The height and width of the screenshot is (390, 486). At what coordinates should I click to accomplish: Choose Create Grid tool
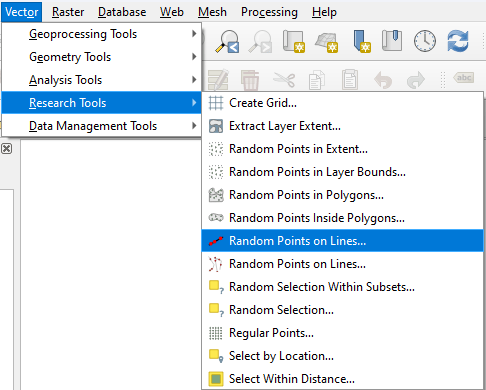[342, 103]
